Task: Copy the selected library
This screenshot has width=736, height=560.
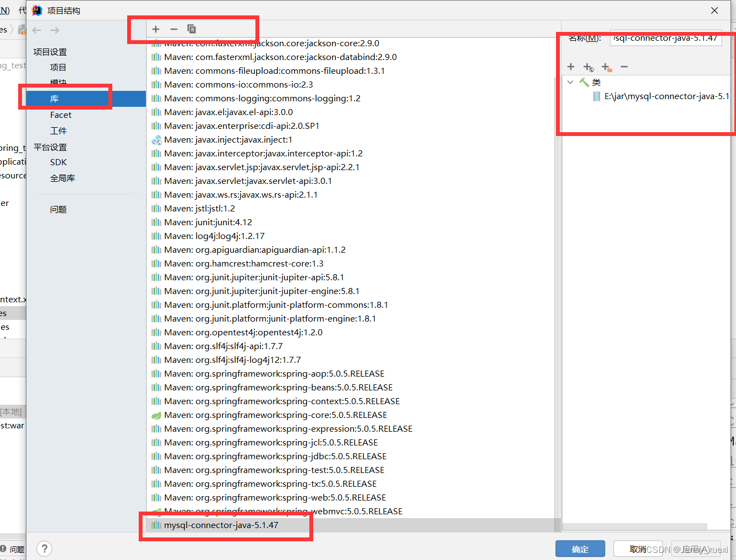Action: (192, 29)
